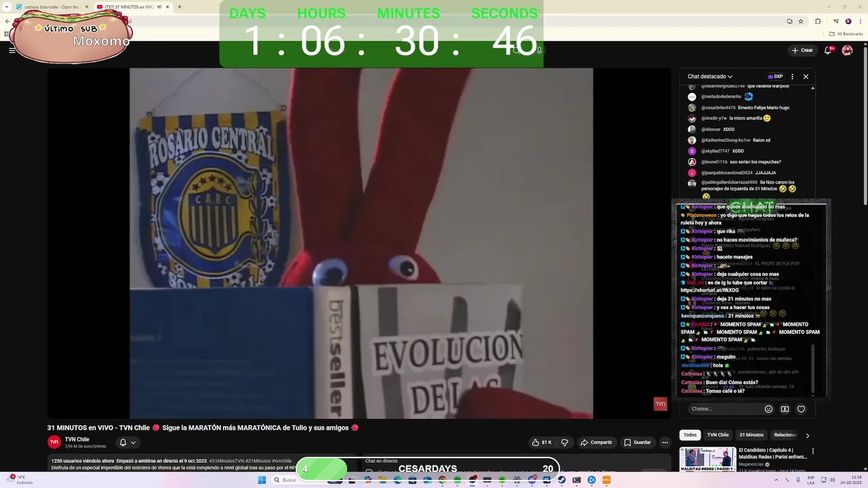Viewport: 868px width, 488px height.
Task: Click @cesarbrito4475 chat message
Action: [745, 108]
